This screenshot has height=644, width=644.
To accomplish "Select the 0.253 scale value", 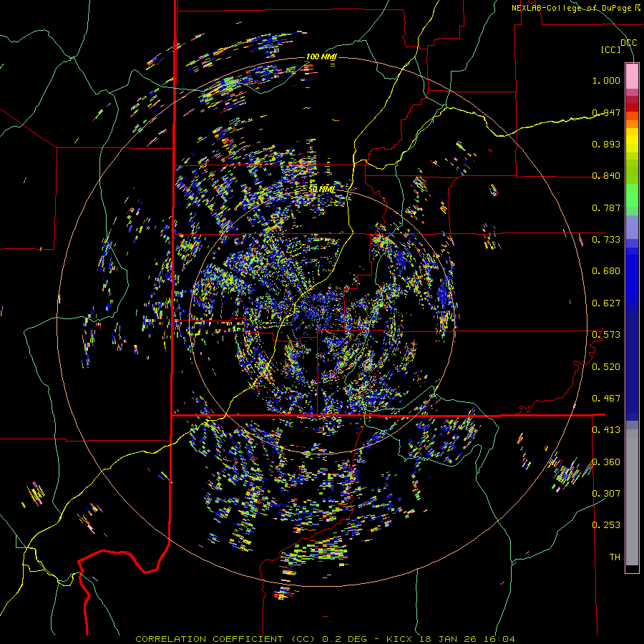I will coord(606,525).
